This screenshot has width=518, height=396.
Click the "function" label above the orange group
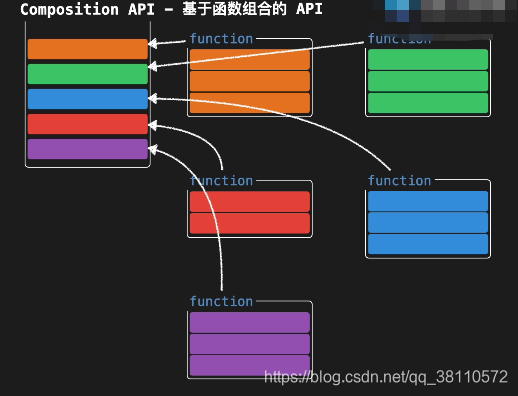click(x=221, y=39)
